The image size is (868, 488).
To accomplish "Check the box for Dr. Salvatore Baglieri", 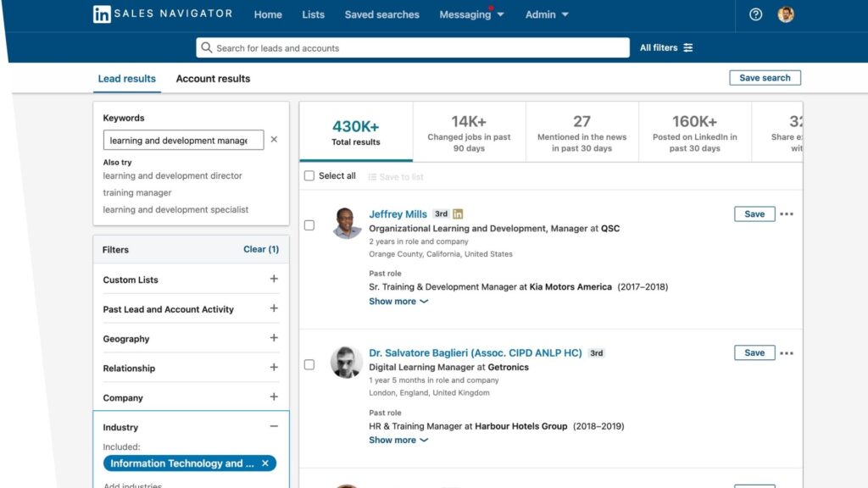I will (309, 364).
